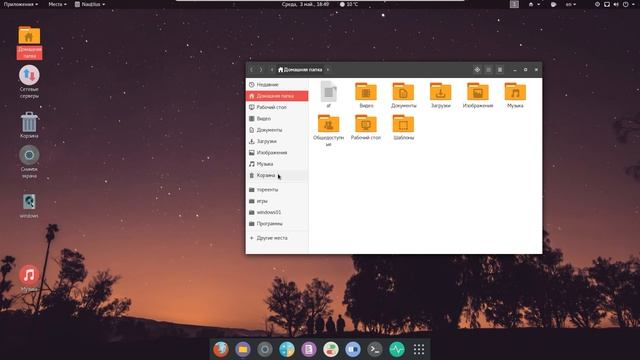Open the Общедоступные folder
Viewport: 640px width, 360px height.
329,131
